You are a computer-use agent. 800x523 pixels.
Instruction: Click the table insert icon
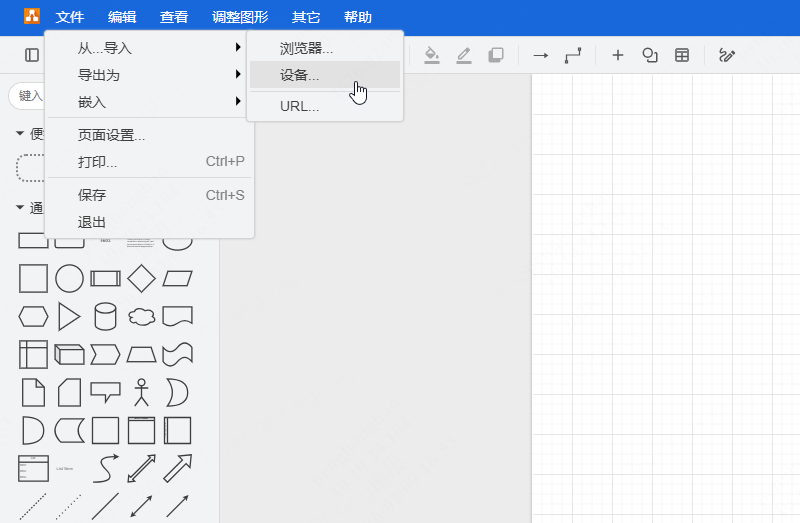coord(682,55)
